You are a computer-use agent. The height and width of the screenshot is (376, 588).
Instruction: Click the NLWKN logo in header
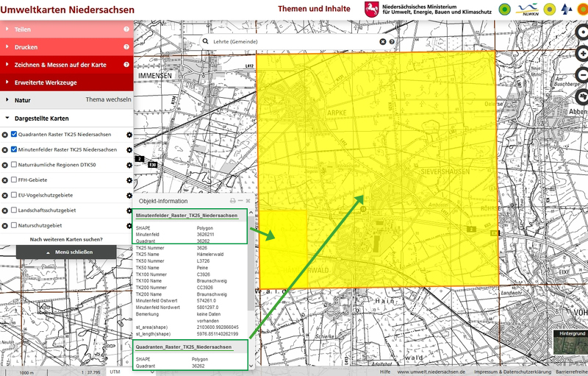[526, 10]
